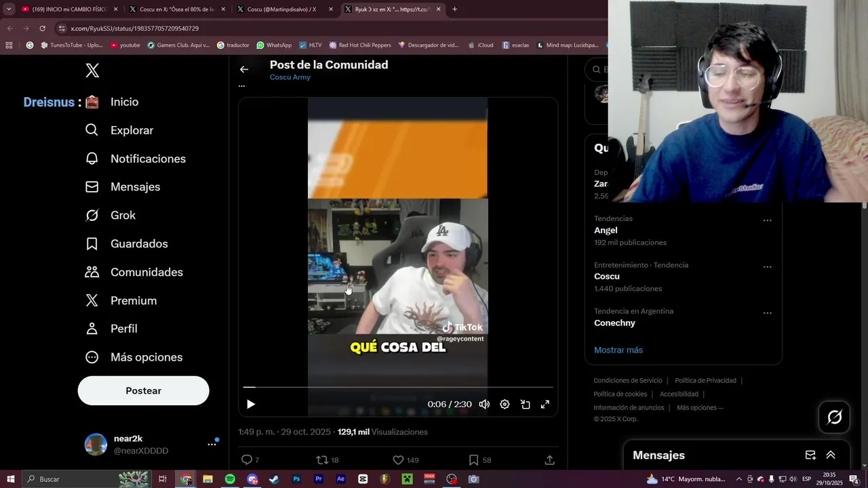Open Premium from the sidebar
The width and height of the screenshot is (868, 488).
121,301
